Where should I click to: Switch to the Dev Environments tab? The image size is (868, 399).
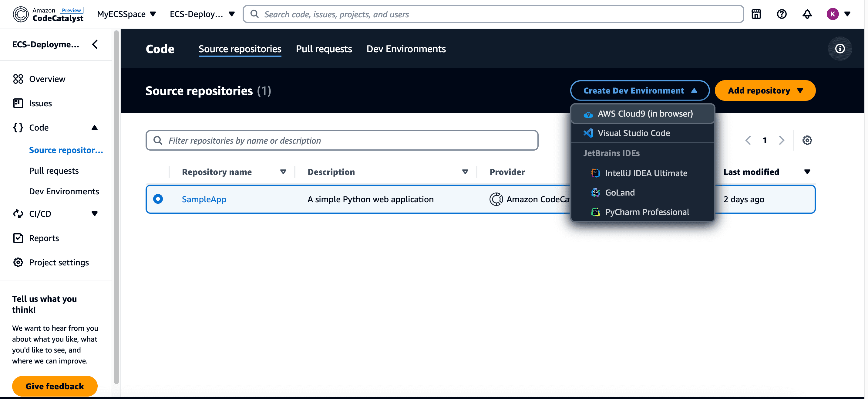[x=406, y=49]
